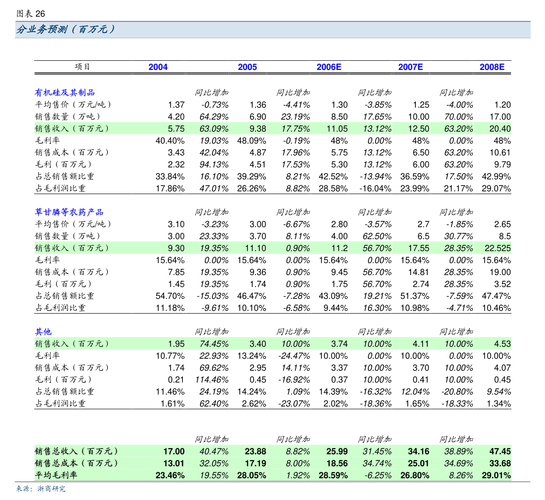Viewport: 545px width, 500px height.
Task: Select the 42.99% sales share cell
Action: pyautogui.click(x=496, y=177)
